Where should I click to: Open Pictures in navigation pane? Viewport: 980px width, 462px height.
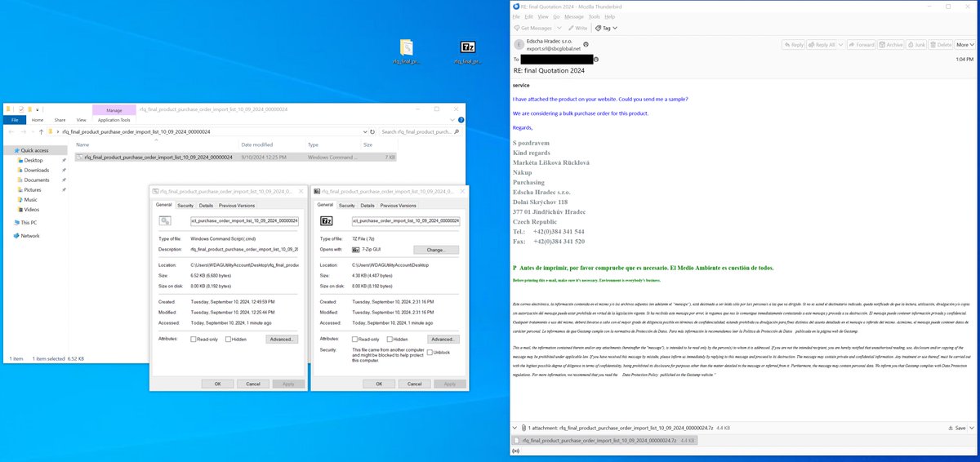[x=33, y=189]
